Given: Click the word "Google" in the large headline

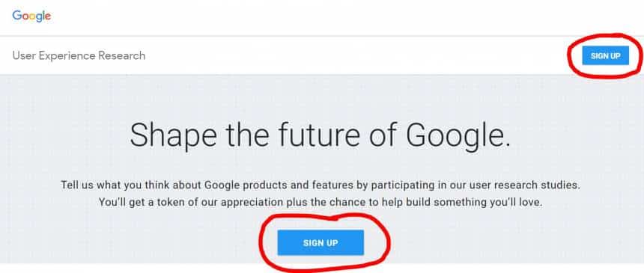Looking at the screenshot, I should click(458, 135).
